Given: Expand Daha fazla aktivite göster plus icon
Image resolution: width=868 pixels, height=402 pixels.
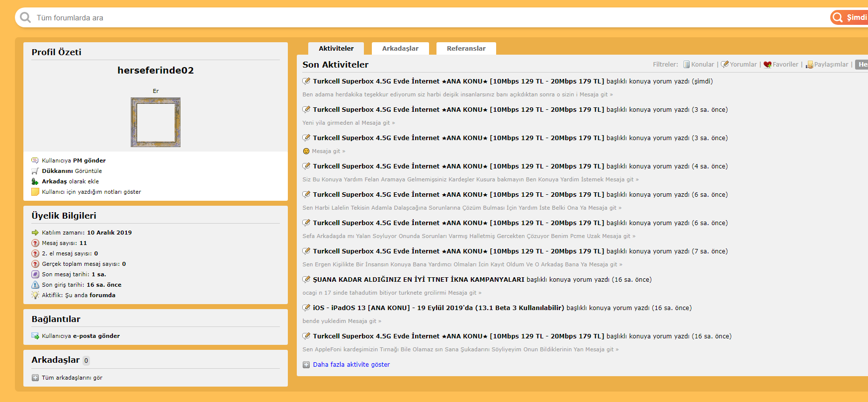Looking at the screenshot, I should 306,365.
